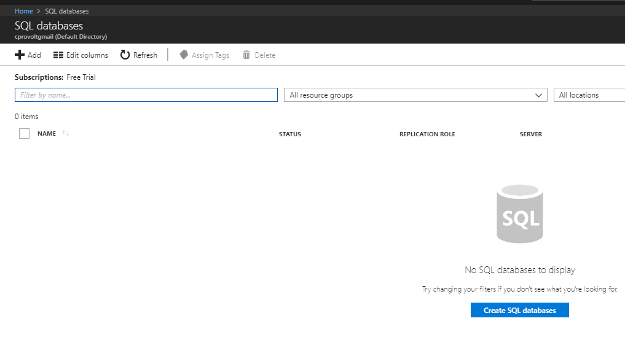Click the SQL databases breadcrumb
Image resolution: width=625 pixels, height=364 pixels.
click(67, 11)
